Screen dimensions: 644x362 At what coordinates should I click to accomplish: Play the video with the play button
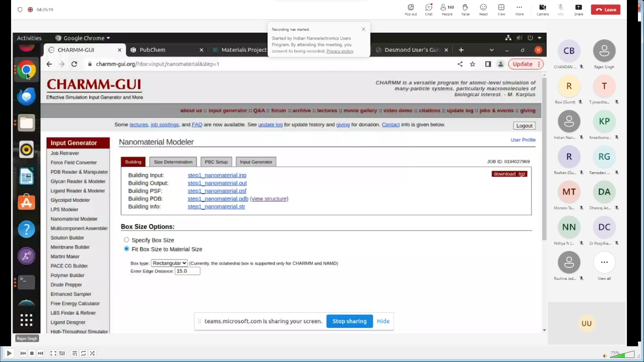tap(9, 353)
